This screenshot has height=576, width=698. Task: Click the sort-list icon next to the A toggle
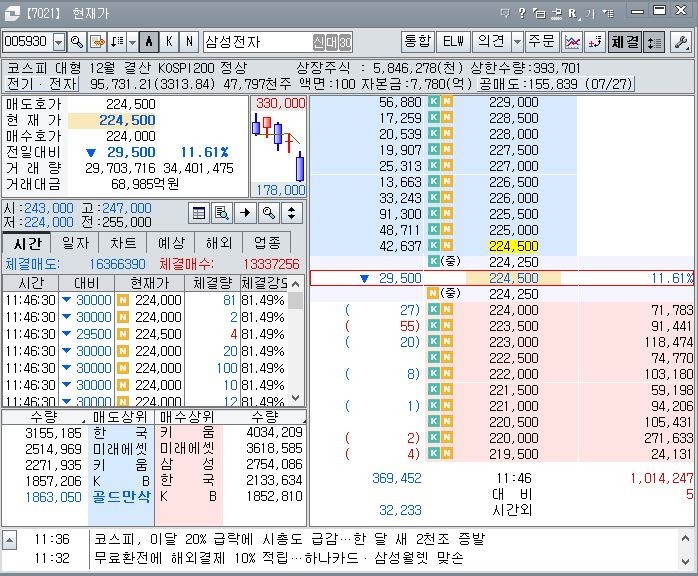[117, 42]
